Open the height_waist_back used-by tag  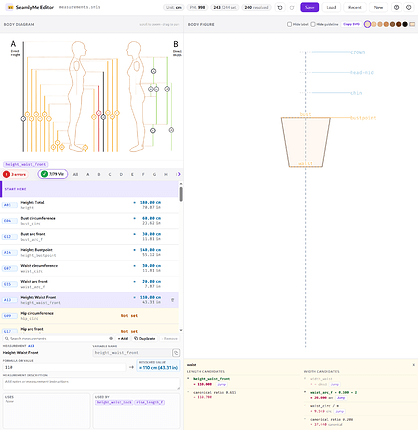114,402
